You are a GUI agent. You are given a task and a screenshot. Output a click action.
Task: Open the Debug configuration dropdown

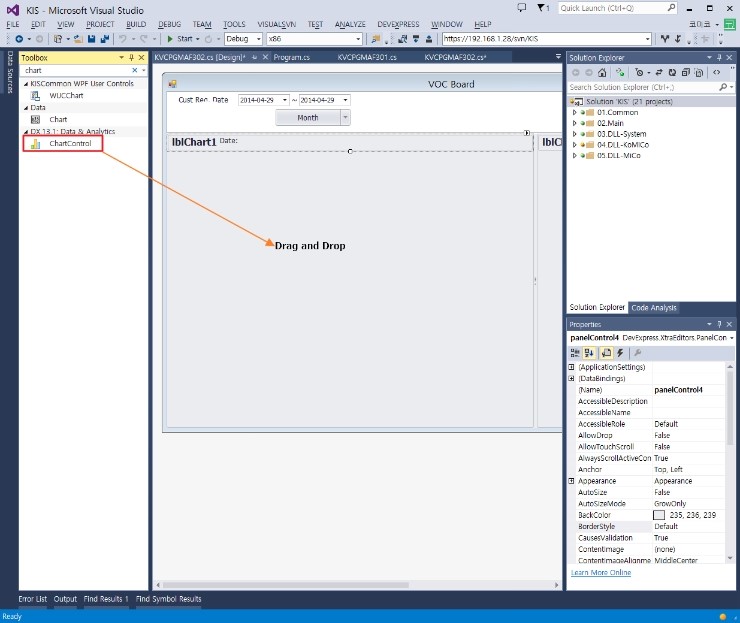click(243, 39)
